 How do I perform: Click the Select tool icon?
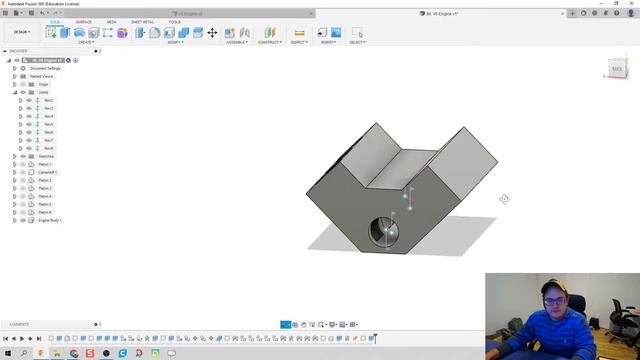(x=357, y=32)
